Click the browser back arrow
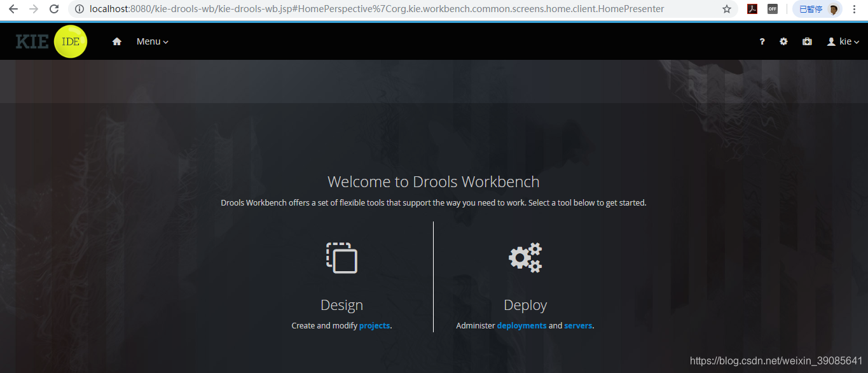868x373 pixels. [x=13, y=9]
